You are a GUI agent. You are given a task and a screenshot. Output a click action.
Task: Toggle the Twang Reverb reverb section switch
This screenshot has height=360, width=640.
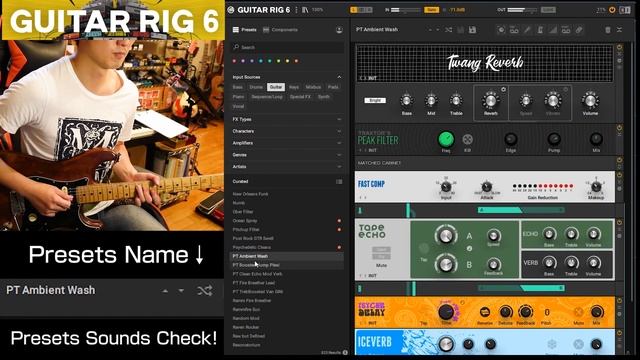click(x=503, y=89)
